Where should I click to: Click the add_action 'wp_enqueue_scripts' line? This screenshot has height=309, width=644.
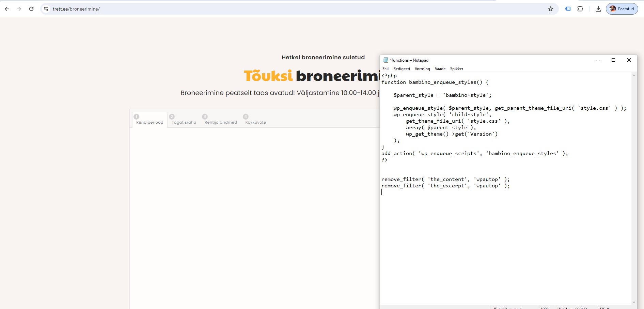click(x=475, y=153)
